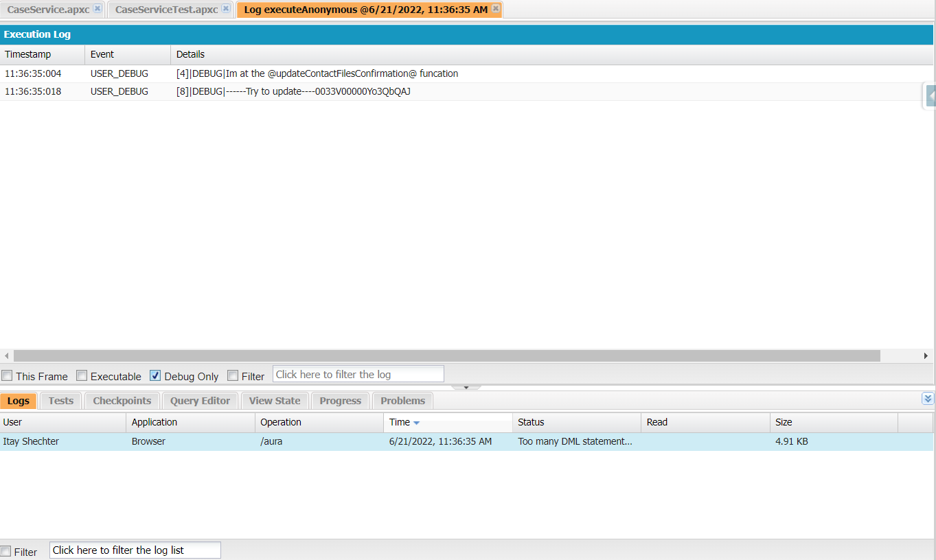Click the 'Too many DML statement...' status
The height and width of the screenshot is (560, 936).
(x=575, y=441)
